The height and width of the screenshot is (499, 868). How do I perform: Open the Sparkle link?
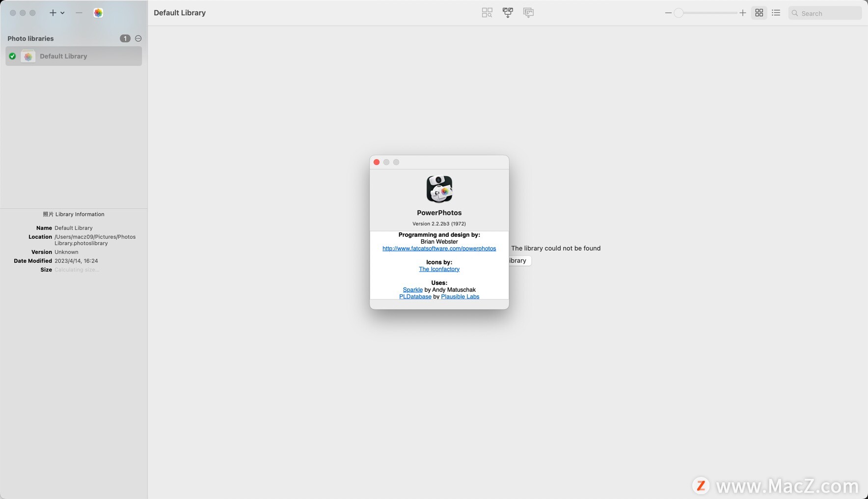tap(413, 290)
